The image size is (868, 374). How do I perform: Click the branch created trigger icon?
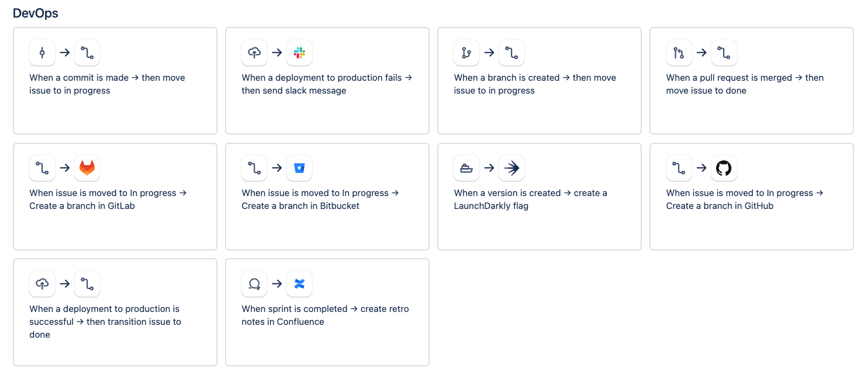click(x=466, y=53)
